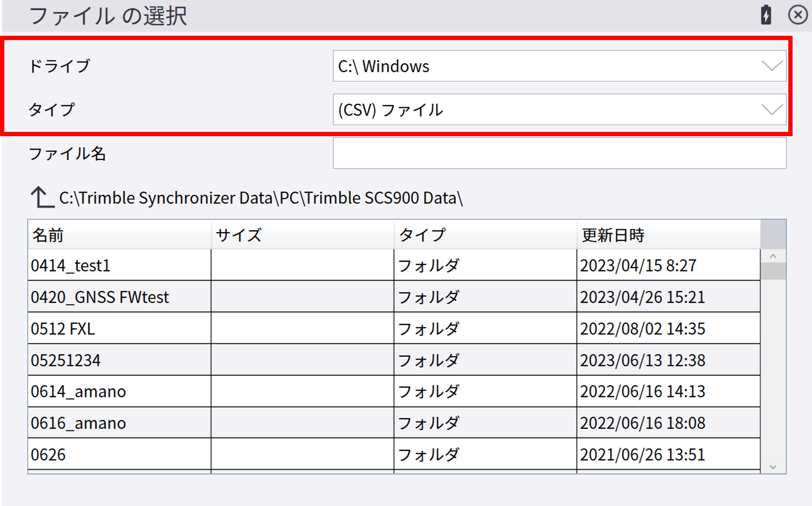This screenshot has height=506, width=812.
Task: Click the up-folder arrow icon
Action: coord(42,197)
